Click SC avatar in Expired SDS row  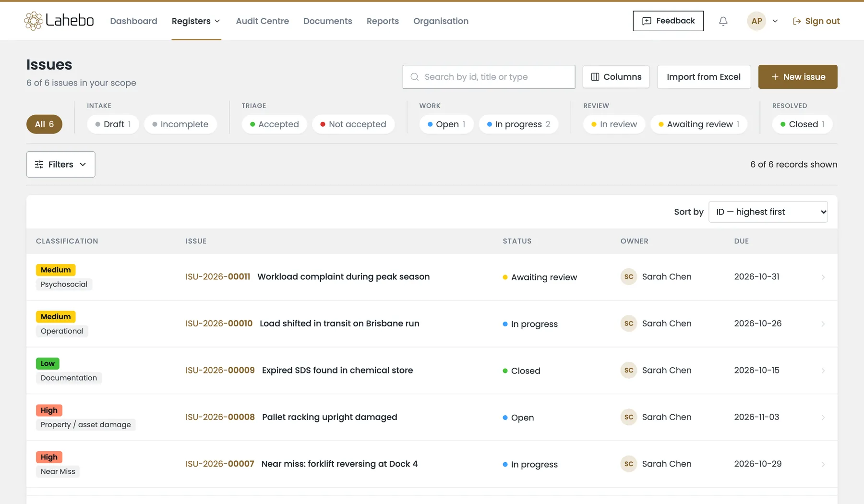tap(629, 371)
